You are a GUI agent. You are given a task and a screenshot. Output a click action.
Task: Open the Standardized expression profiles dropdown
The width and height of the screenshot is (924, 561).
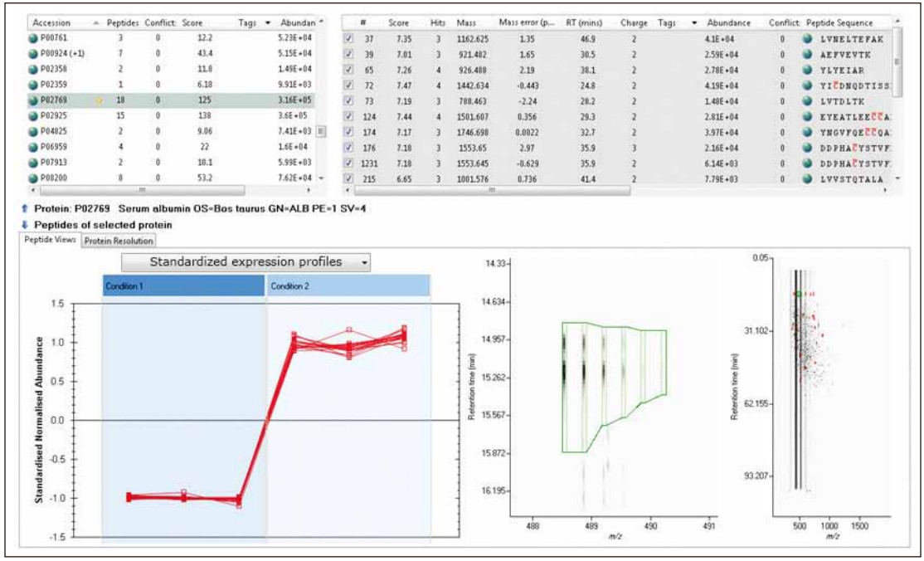coord(246,261)
